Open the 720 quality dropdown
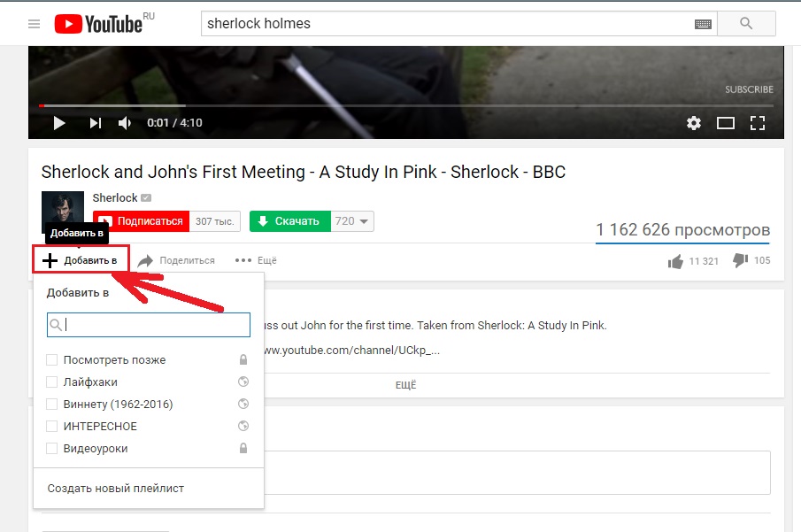This screenshot has height=532, width=801. click(352, 221)
